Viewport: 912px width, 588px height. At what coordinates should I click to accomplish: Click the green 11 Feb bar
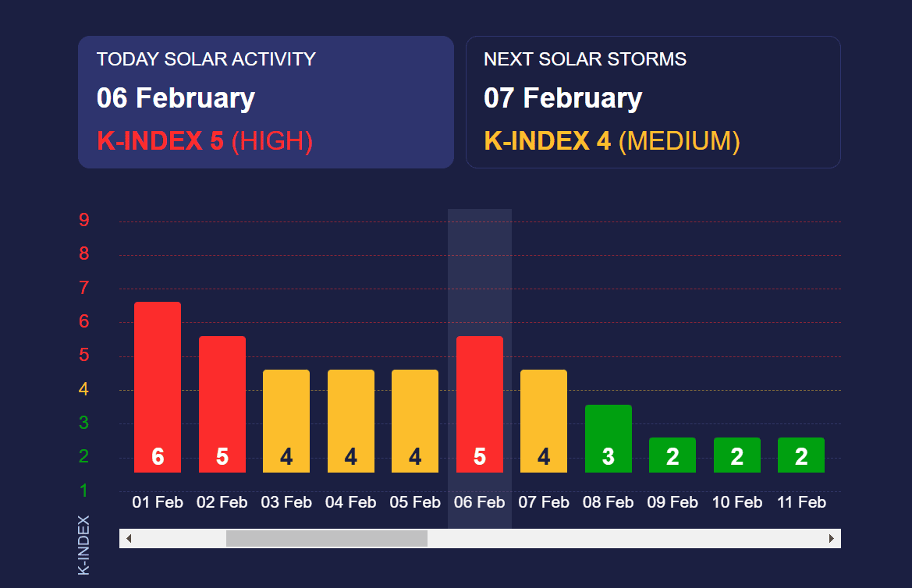pyautogui.click(x=801, y=455)
